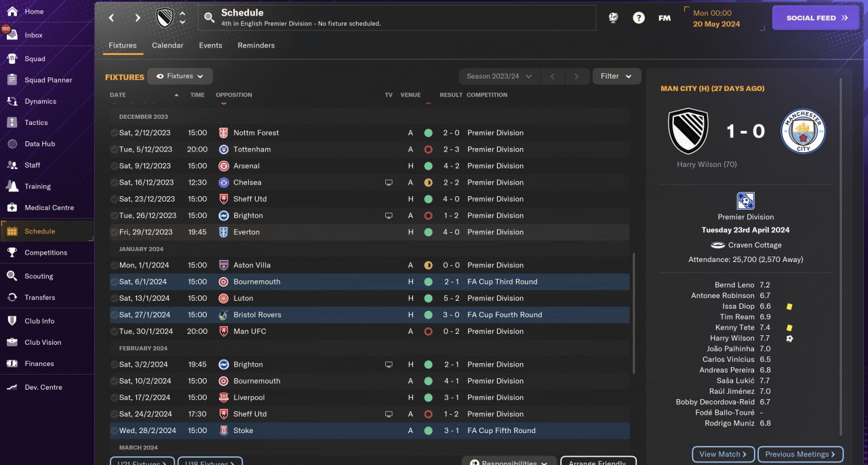Open the Filter dropdown
The height and width of the screenshot is (465, 868).
tap(616, 77)
